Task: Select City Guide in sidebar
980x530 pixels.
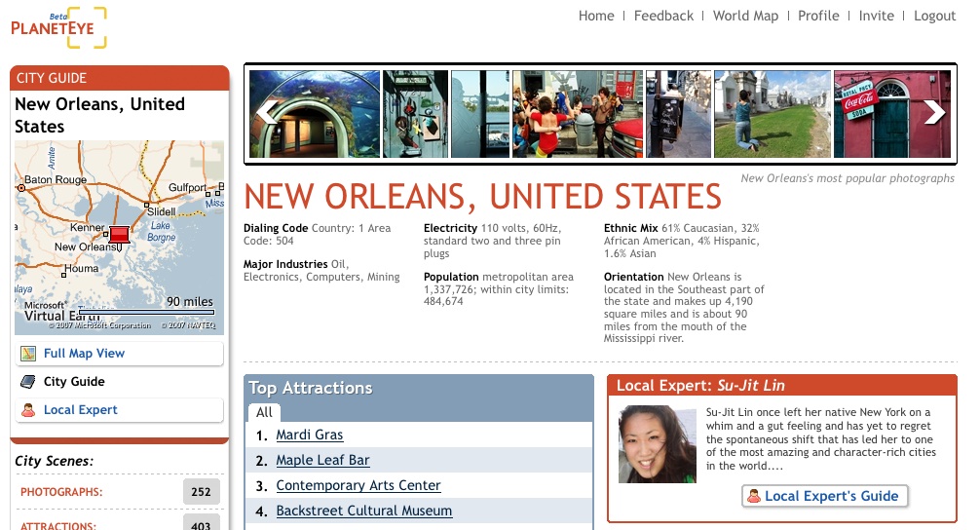Action: pyautogui.click(x=74, y=381)
